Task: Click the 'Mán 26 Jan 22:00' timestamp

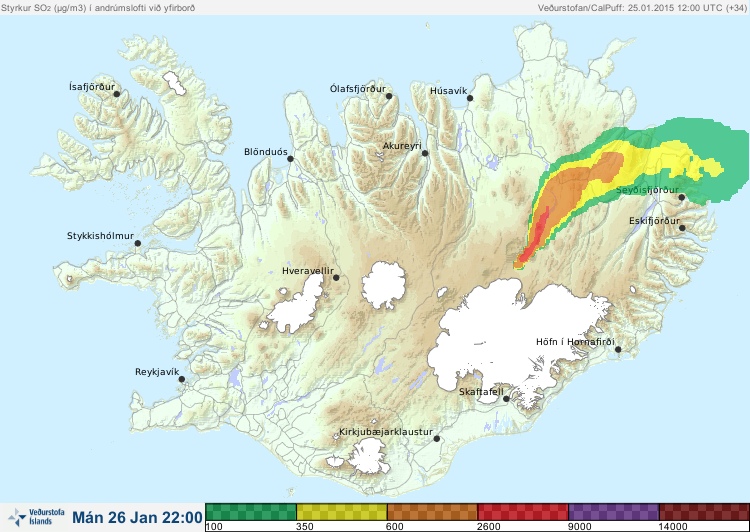Action: [137, 517]
